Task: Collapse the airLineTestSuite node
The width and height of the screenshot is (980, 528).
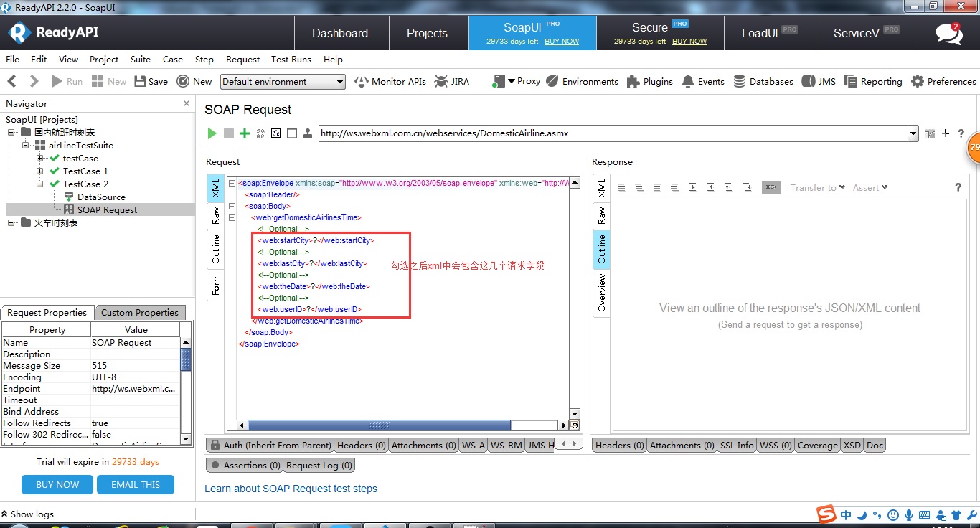Action: [x=26, y=146]
